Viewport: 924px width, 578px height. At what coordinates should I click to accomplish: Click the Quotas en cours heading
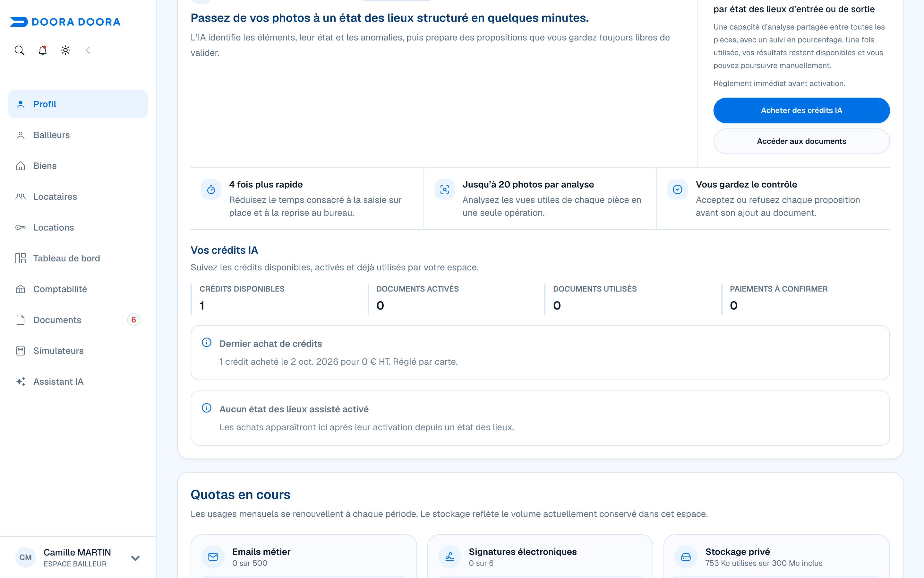[x=241, y=495]
